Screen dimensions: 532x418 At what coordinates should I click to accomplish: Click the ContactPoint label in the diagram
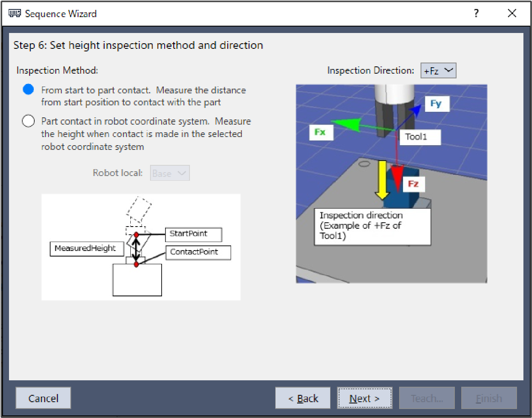(x=198, y=252)
